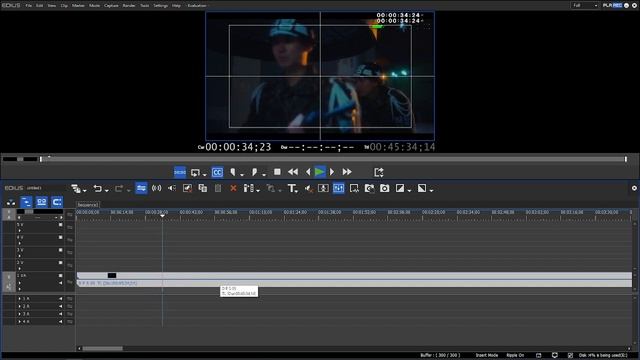The image size is (640, 360).
Task: Open the Edit menu
Action: pyautogui.click(x=40, y=6)
